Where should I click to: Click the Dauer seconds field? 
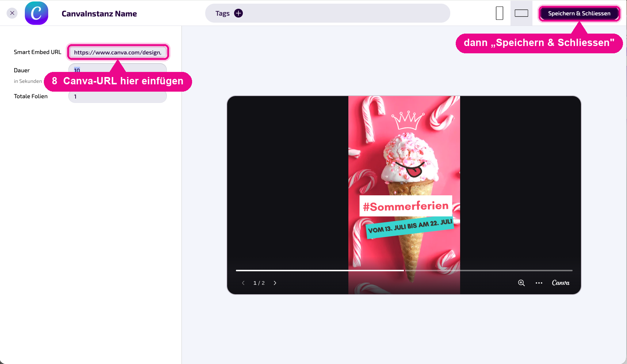pos(118,68)
